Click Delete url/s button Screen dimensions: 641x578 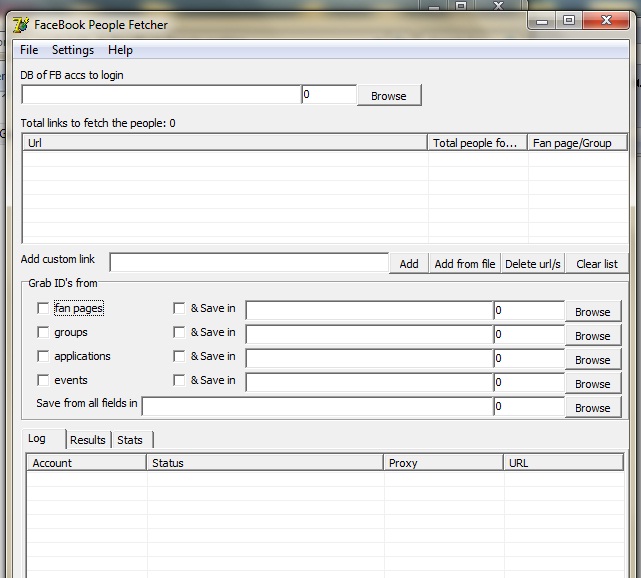533,264
